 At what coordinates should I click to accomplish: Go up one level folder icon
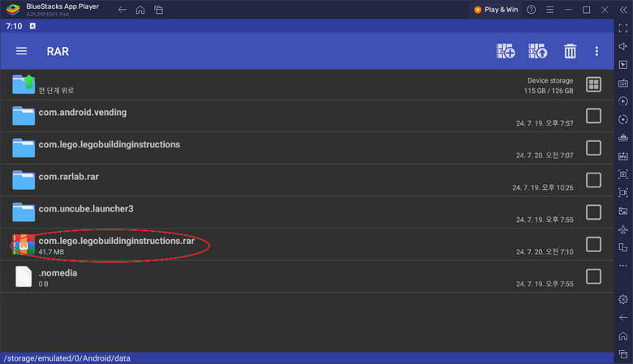pyautogui.click(x=24, y=84)
